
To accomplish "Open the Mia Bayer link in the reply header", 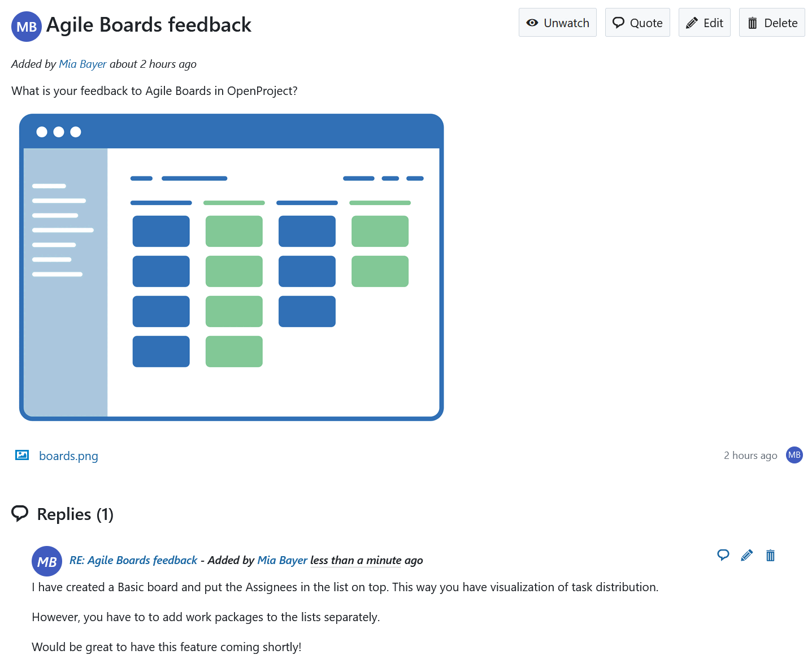I will coord(282,560).
